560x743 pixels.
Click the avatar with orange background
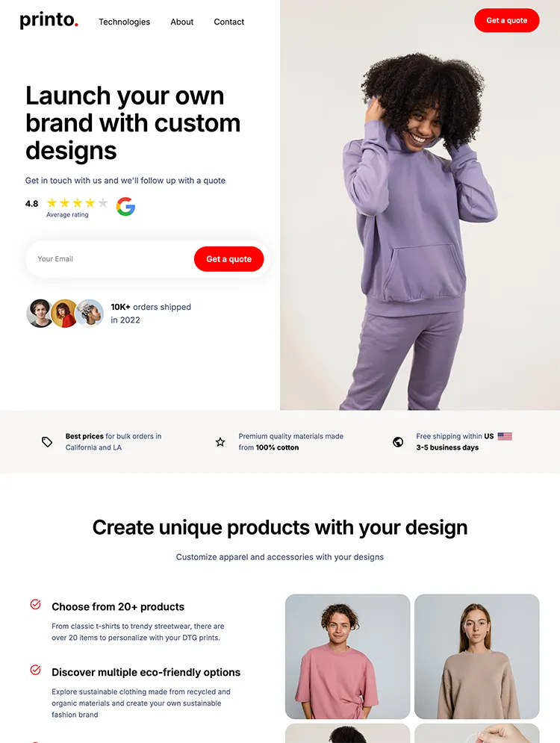pyautogui.click(x=65, y=313)
